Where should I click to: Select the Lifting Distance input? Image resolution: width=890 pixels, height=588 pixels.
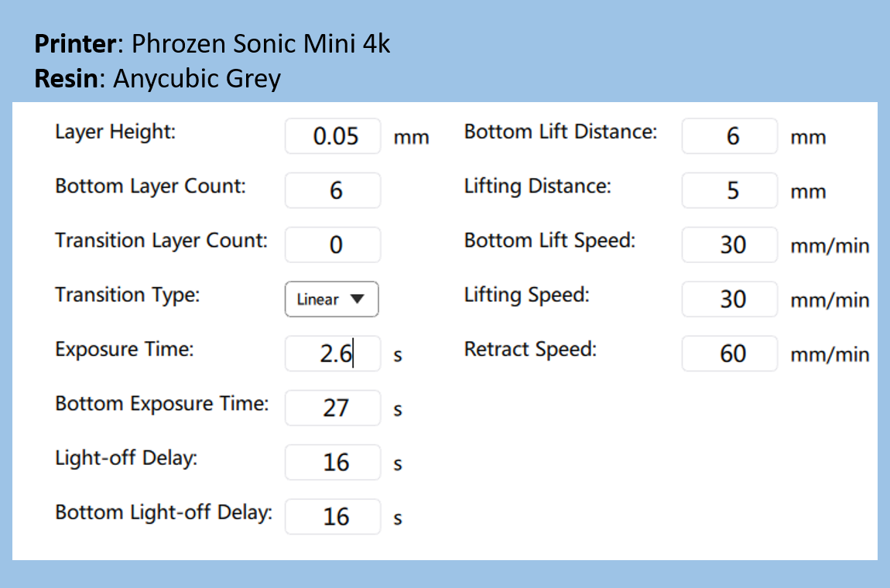pyautogui.click(x=729, y=190)
